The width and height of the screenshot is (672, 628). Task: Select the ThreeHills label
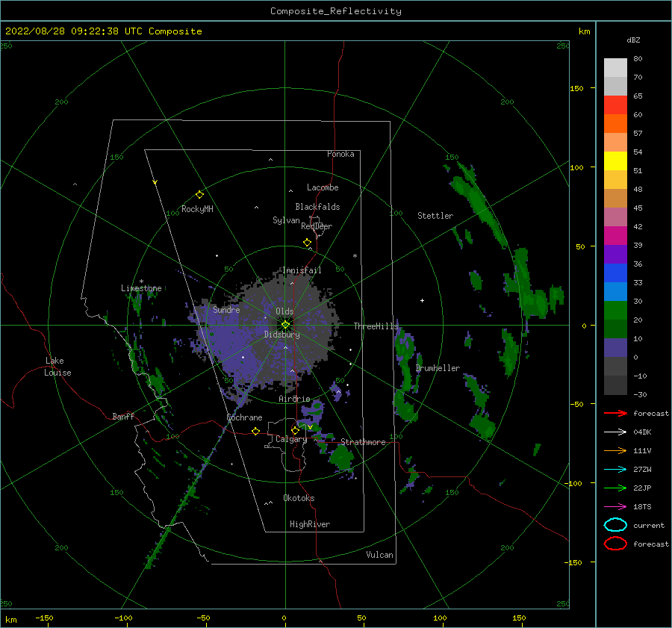tap(376, 326)
